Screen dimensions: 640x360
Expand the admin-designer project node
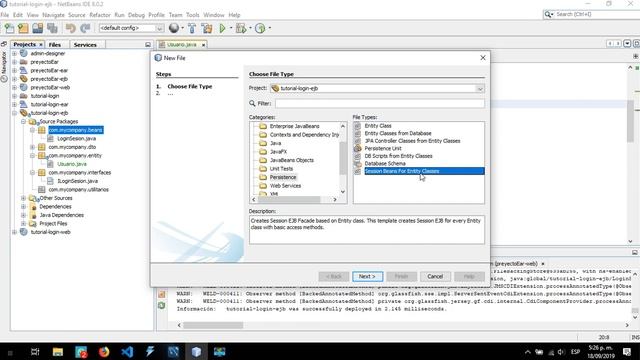click(x=14, y=53)
